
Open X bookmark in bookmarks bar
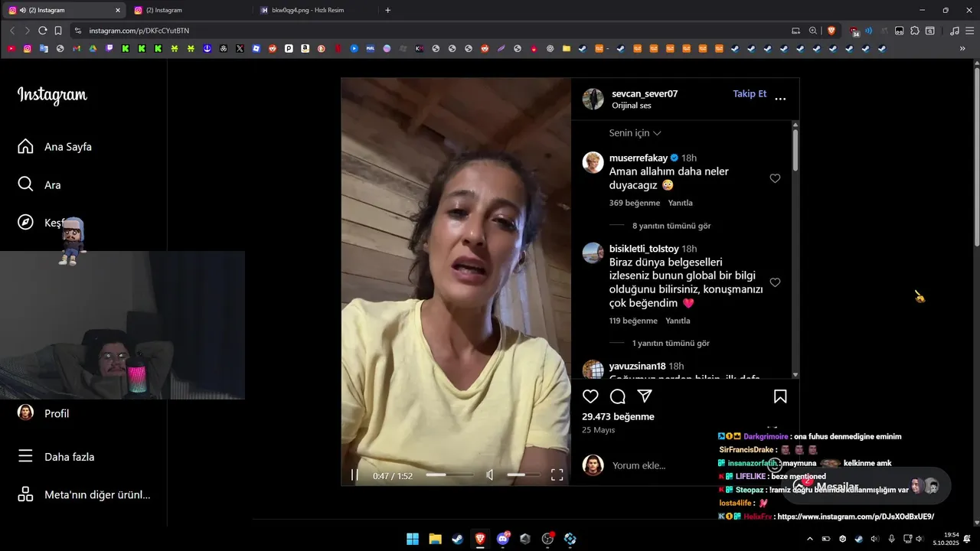click(x=240, y=48)
